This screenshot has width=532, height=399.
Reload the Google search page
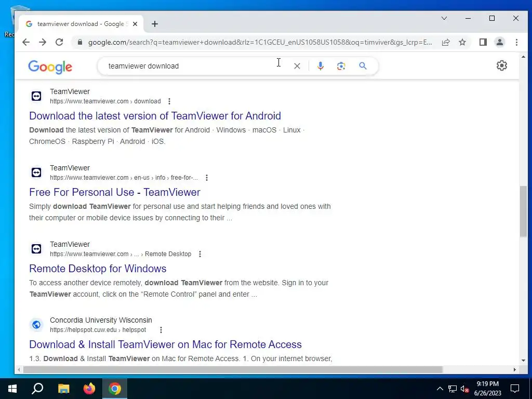[59, 42]
